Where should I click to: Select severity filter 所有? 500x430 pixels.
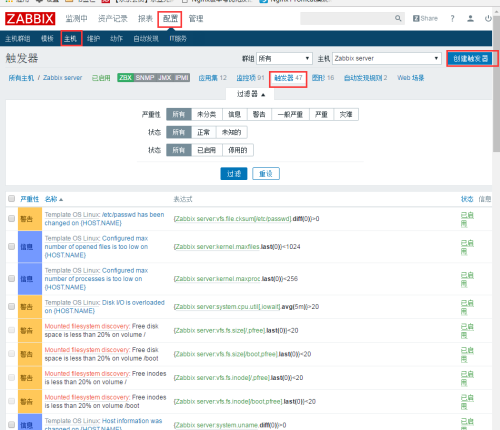pyautogui.click(x=179, y=114)
